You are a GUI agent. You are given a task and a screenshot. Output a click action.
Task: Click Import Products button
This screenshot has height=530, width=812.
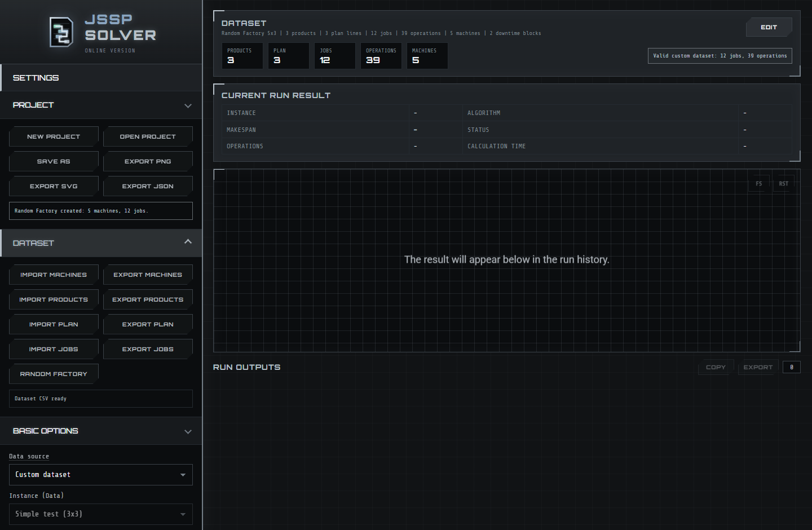click(54, 299)
